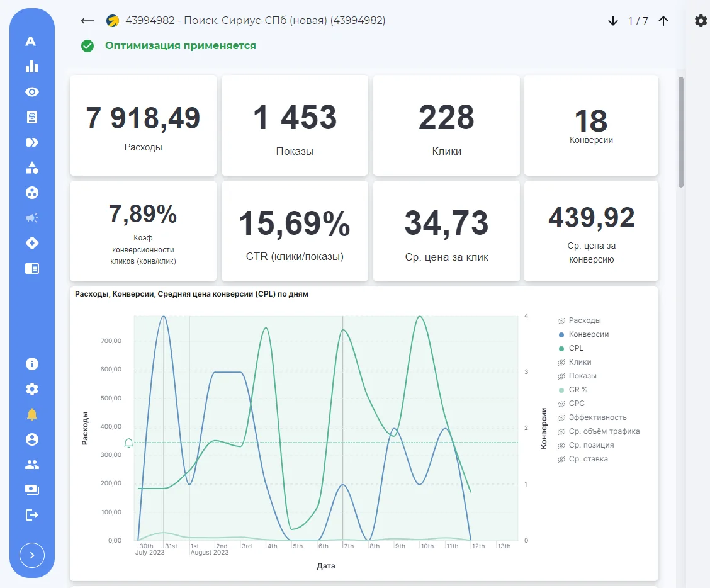
Task: Click the bar chart icon in sidebar
Action: tap(31, 67)
